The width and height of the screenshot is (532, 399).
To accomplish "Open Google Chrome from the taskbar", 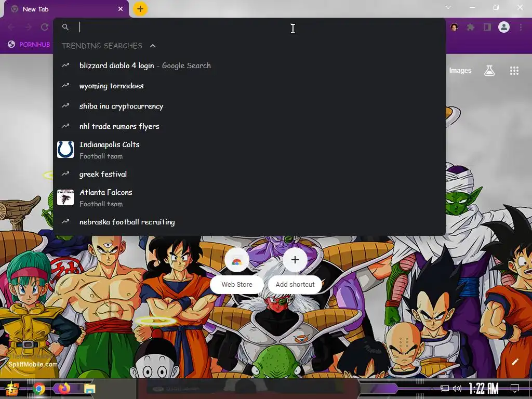I will [39, 389].
